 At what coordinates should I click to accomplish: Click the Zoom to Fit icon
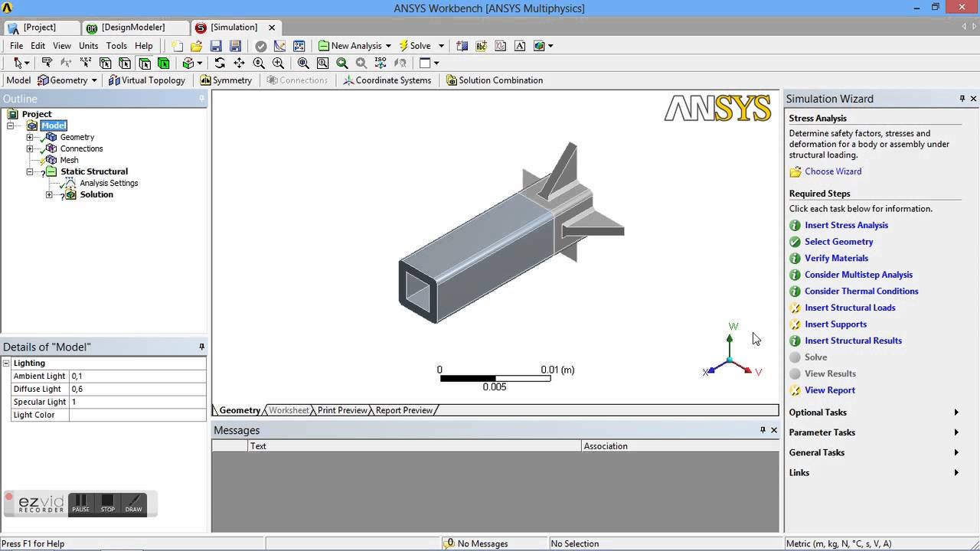[x=303, y=63]
